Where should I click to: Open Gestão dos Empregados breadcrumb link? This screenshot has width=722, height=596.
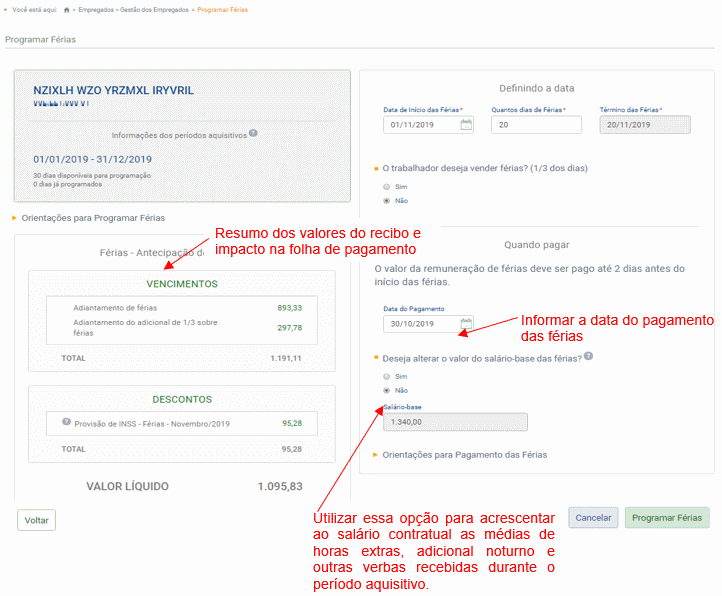pyautogui.click(x=155, y=9)
